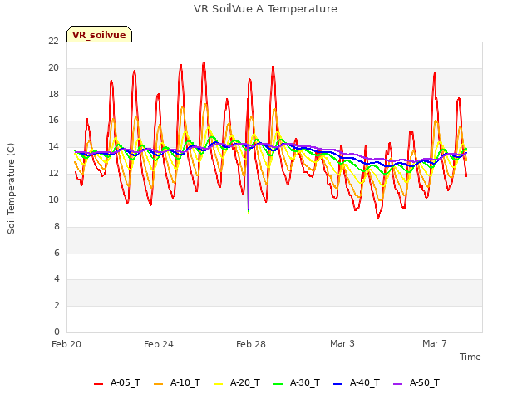Click the orange A-10_T legend swatch

(158, 384)
